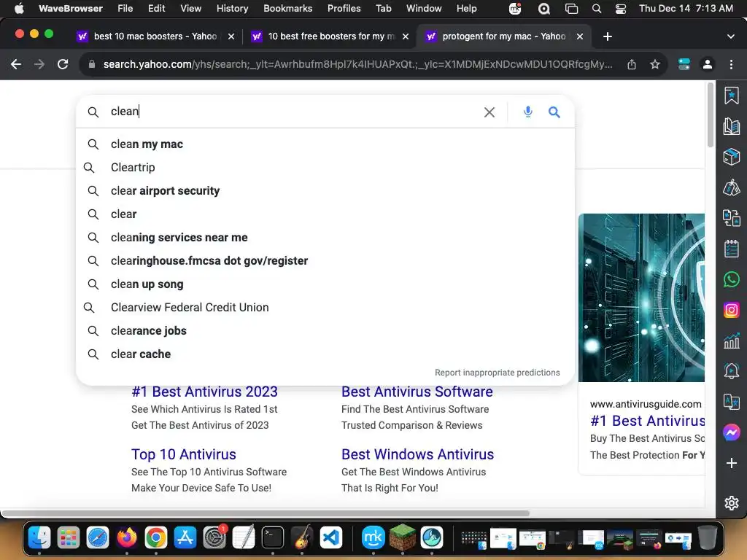Open the browser profile icon
Screen dimensions: 747x560
pyautogui.click(x=708, y=64)
